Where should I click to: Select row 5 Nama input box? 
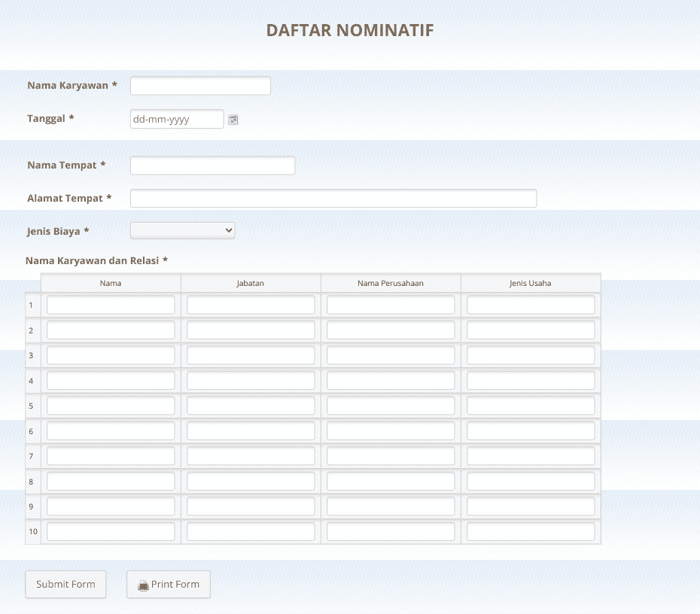[x=110, y=405]
